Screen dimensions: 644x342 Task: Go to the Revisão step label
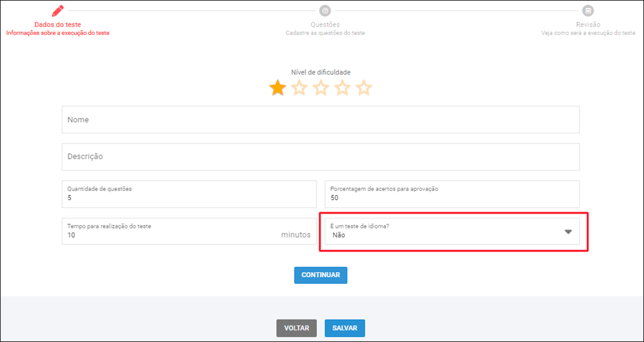pyautogui.click(x=588, y=25)
